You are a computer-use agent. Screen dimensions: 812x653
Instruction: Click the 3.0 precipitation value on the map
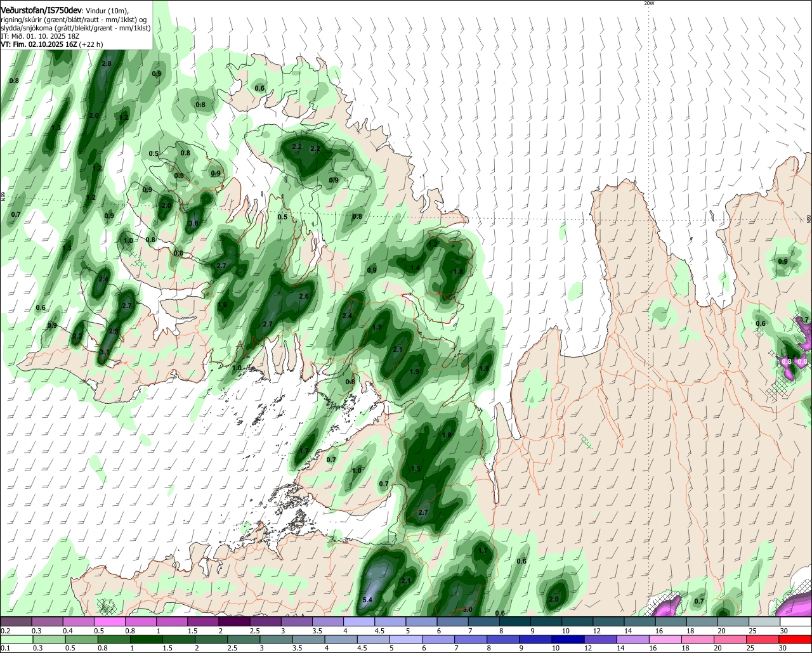[468, 609]
